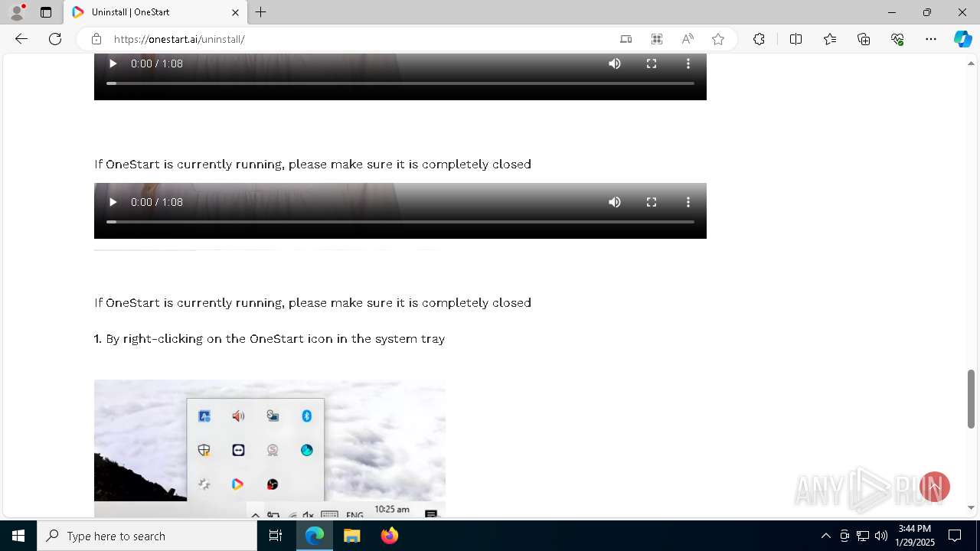Image resolution: width=980 pixels, height=551 pixels.
Task: Click the Type here to search box
Action: (x=147, y=536)
